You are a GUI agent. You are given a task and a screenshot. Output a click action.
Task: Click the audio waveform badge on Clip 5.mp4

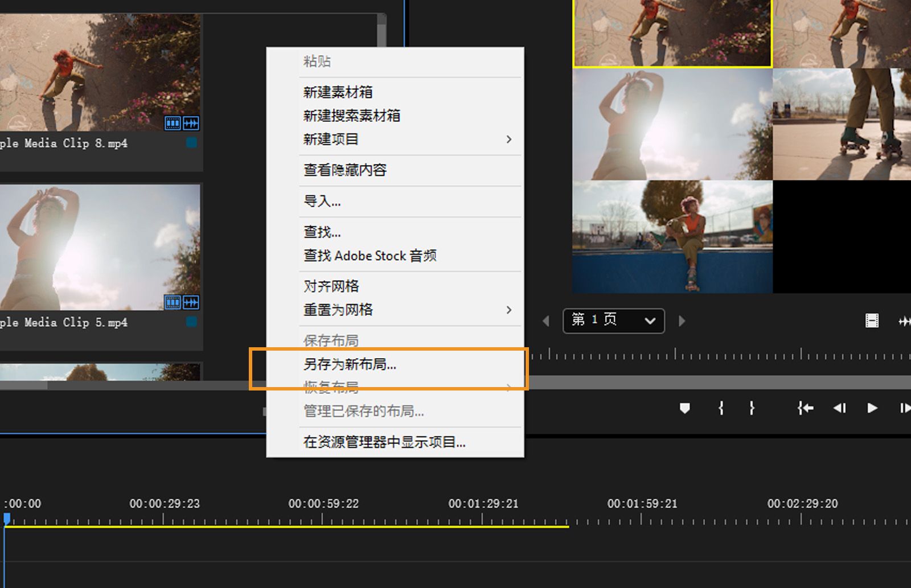click(191, 302)
